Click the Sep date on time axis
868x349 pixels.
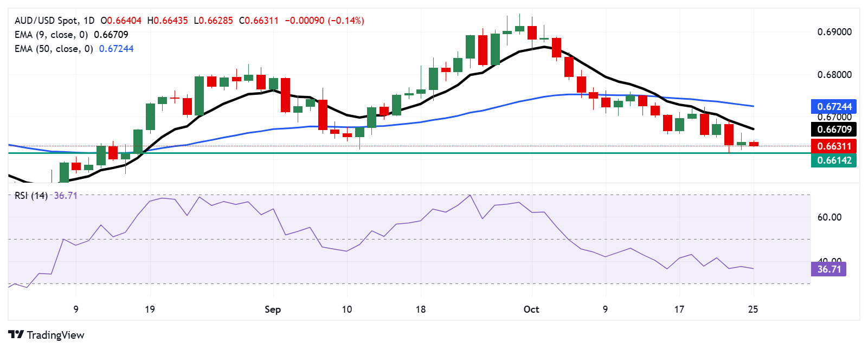[273, 309]
